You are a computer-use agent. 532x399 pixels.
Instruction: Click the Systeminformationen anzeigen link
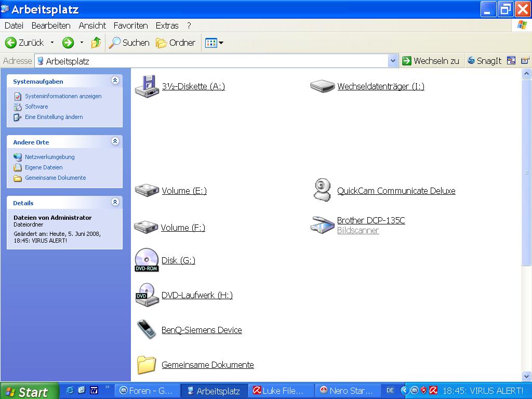tap(63, 96)
